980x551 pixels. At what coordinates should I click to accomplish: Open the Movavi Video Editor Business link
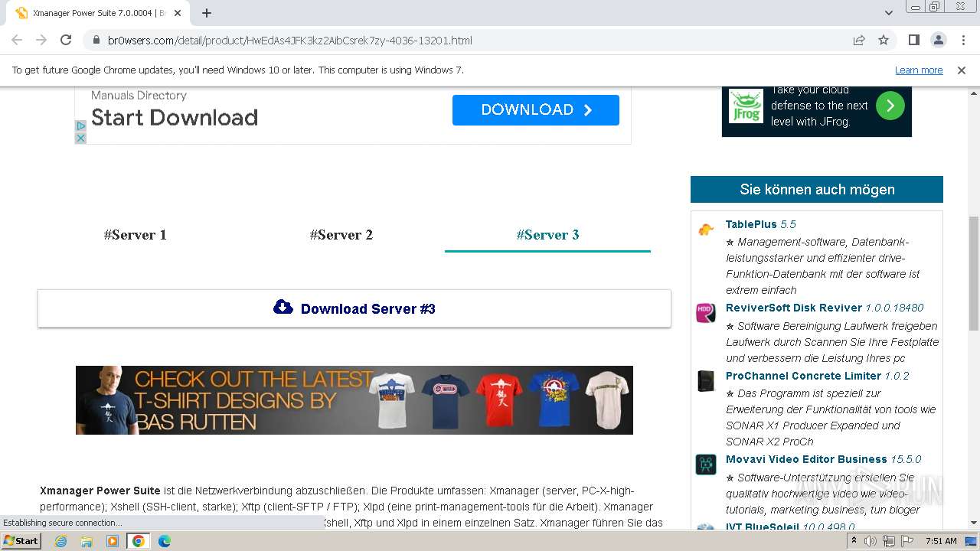823,459
